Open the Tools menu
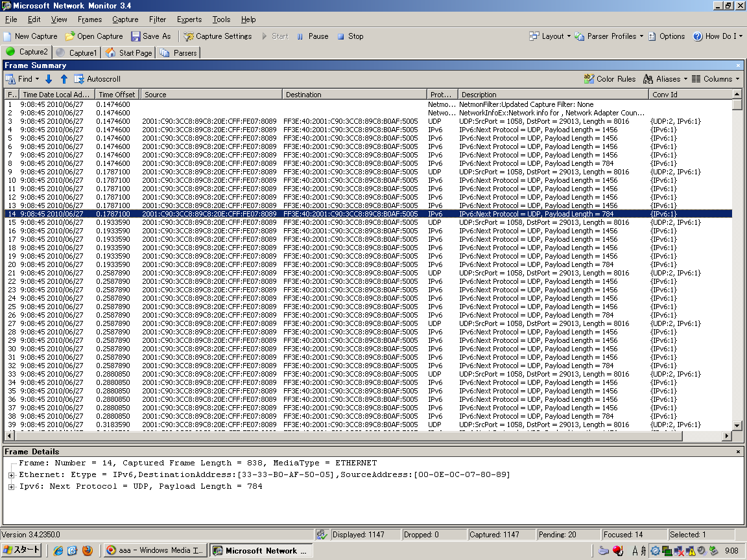The width and height of the screenshot is (747, 560). (x=221, y=19)
